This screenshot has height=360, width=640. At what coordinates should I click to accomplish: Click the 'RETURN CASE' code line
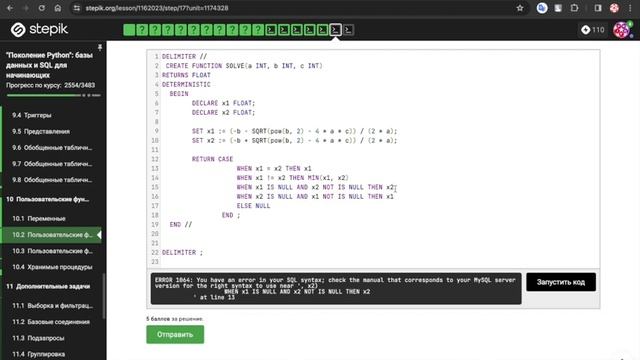pos(212,159)
